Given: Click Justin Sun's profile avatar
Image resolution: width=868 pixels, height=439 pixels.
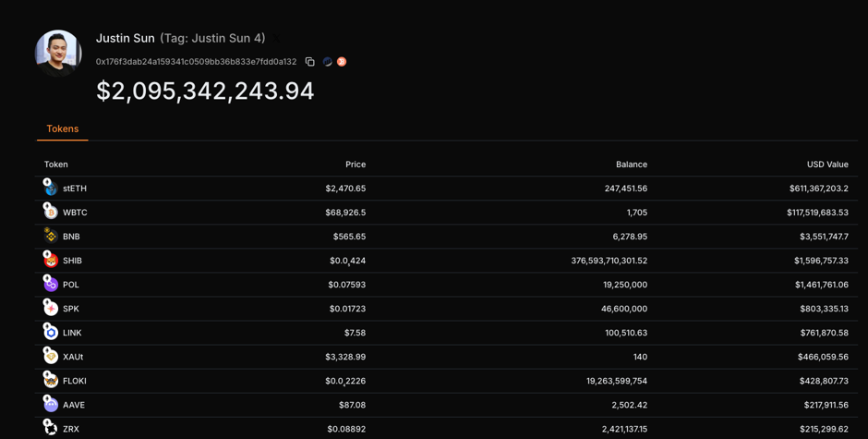Looking at the screenshot, I should 58,54.
